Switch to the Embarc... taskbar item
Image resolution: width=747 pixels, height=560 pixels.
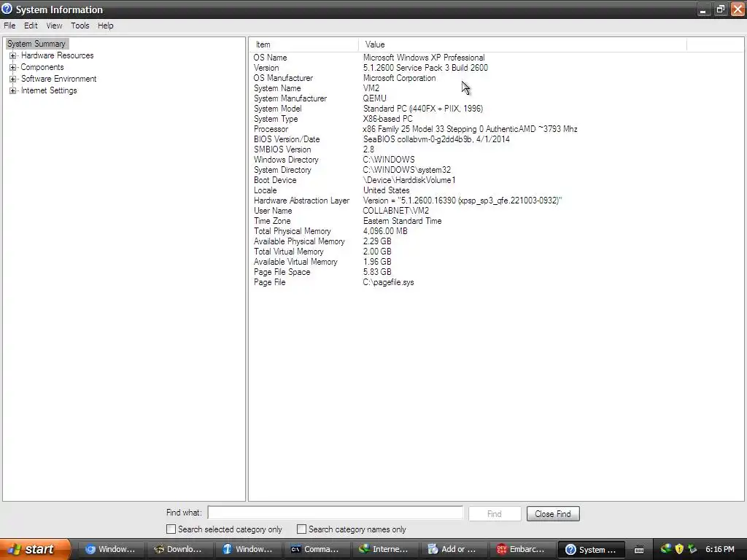(x=522, y=550)
